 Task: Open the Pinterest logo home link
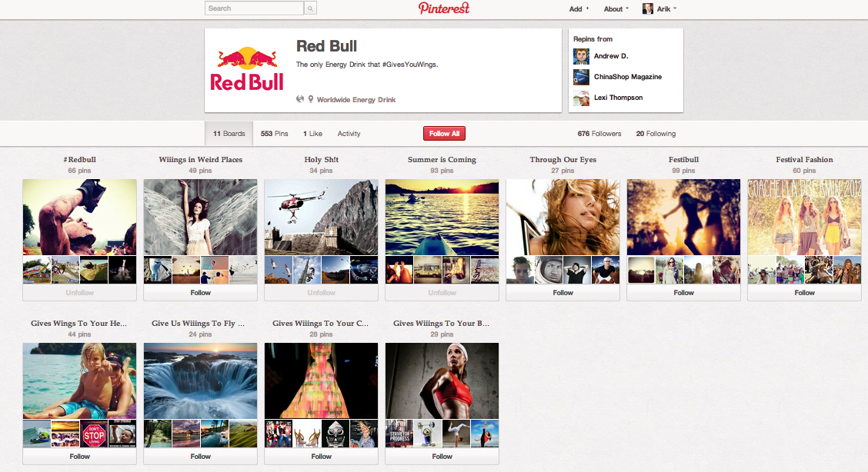tap(444, 8)
